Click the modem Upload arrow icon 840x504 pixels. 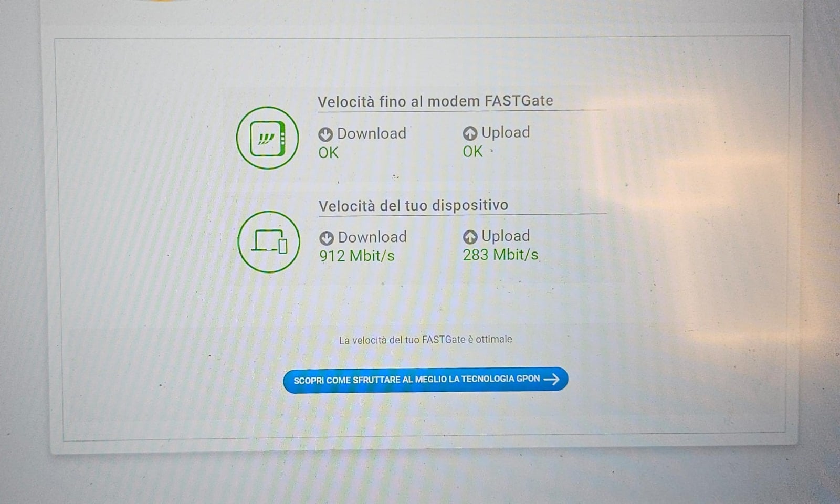(470, 133)
